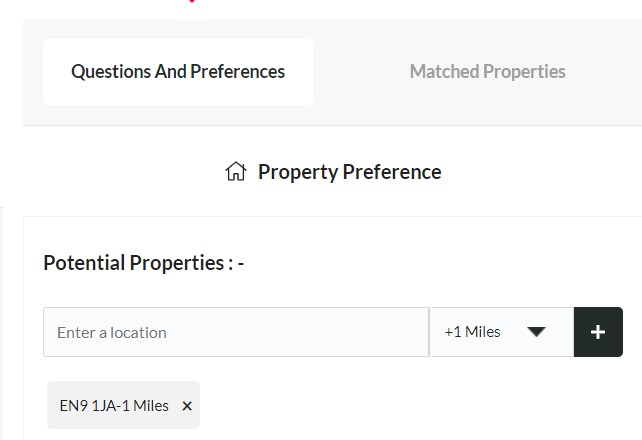Viewport: 642px width, 440px height.
Task: Focus the Enter a location field
Action: (236, 332)
